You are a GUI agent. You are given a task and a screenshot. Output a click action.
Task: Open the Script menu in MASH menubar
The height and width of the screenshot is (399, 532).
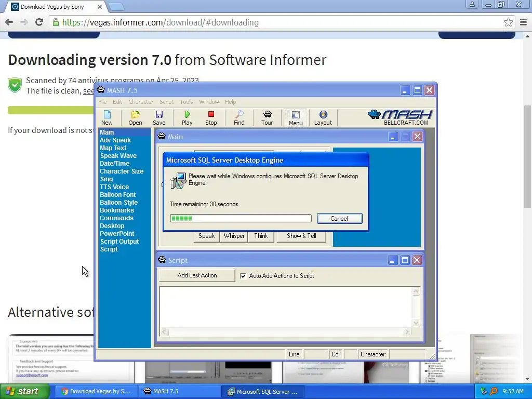click(167, 102)
